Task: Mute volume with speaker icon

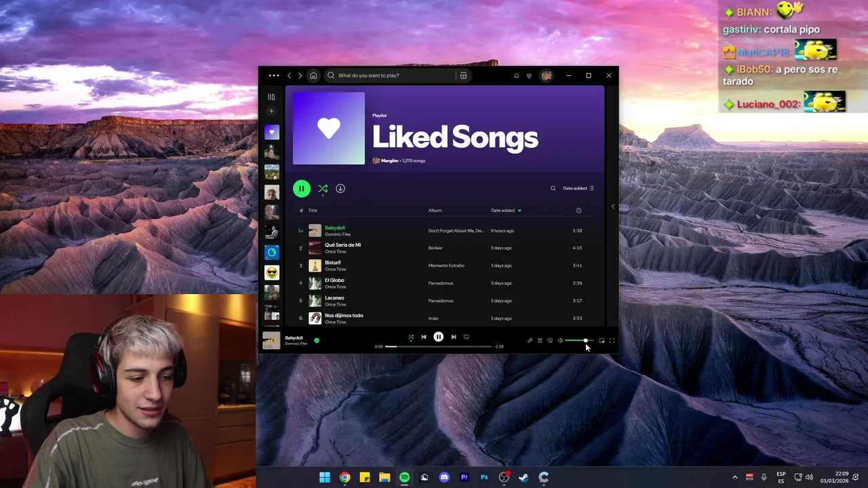Action: click(560, 340)
